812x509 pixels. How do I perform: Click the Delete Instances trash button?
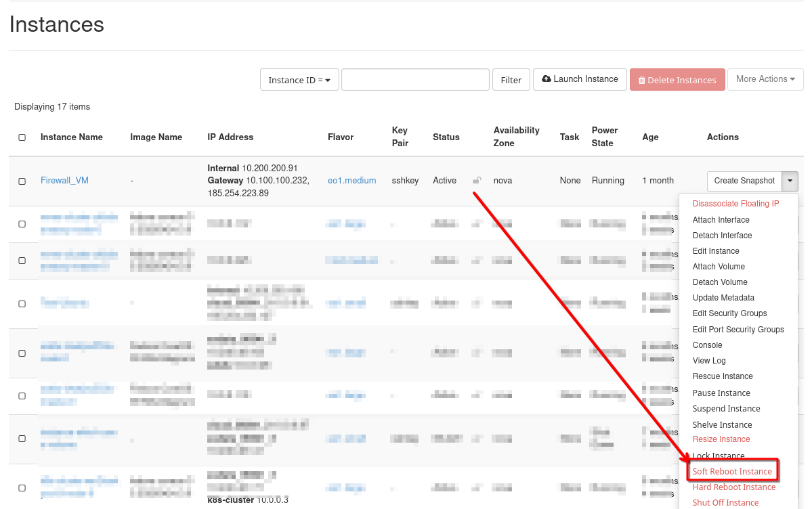click(677, 80)
